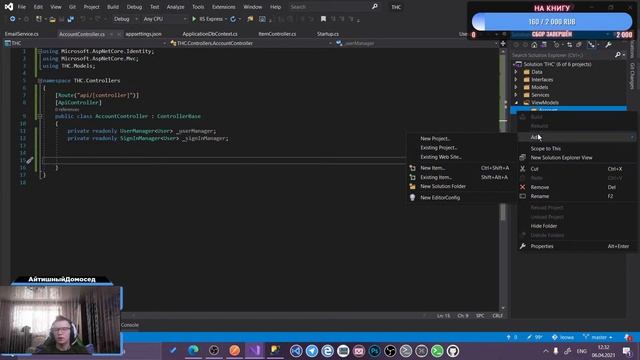
Task: Open the Debug configuration dropdown
Action: pyautogui.click(x=125, y=19)
